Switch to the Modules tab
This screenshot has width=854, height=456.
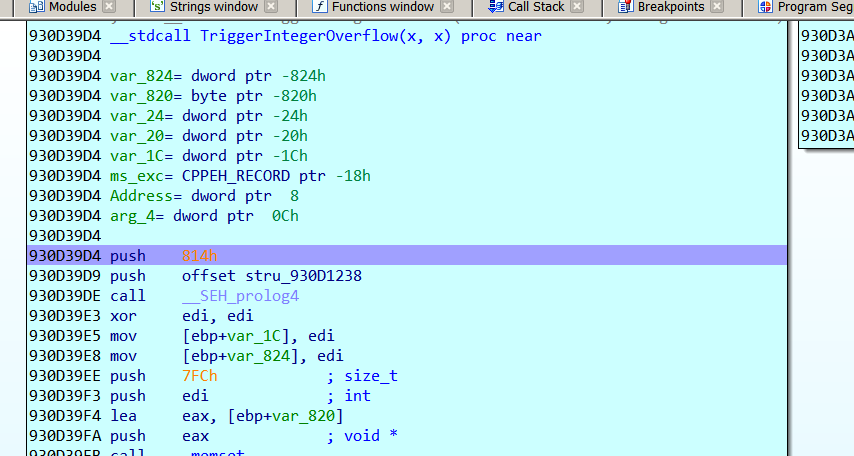point(72,7)
